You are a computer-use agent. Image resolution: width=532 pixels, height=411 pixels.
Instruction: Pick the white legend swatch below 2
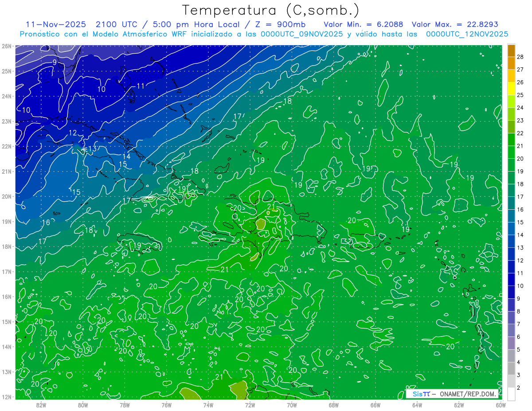click(511, 394)
